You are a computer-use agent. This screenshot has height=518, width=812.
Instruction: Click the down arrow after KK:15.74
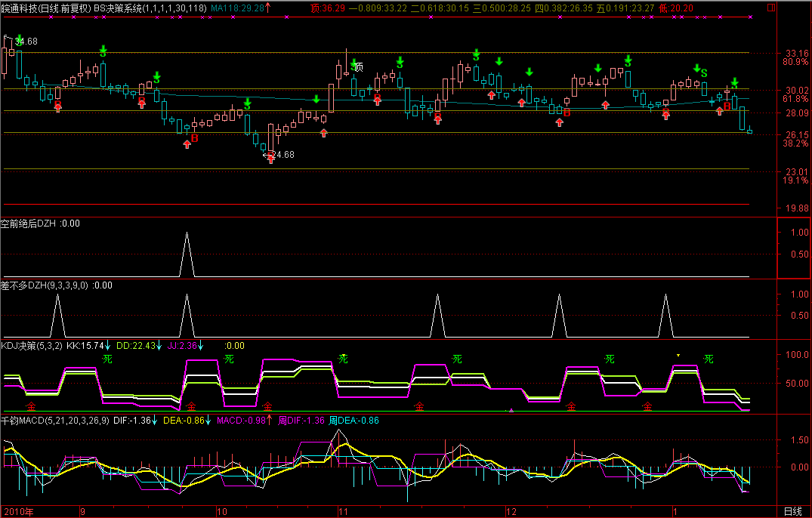point(108,346)
